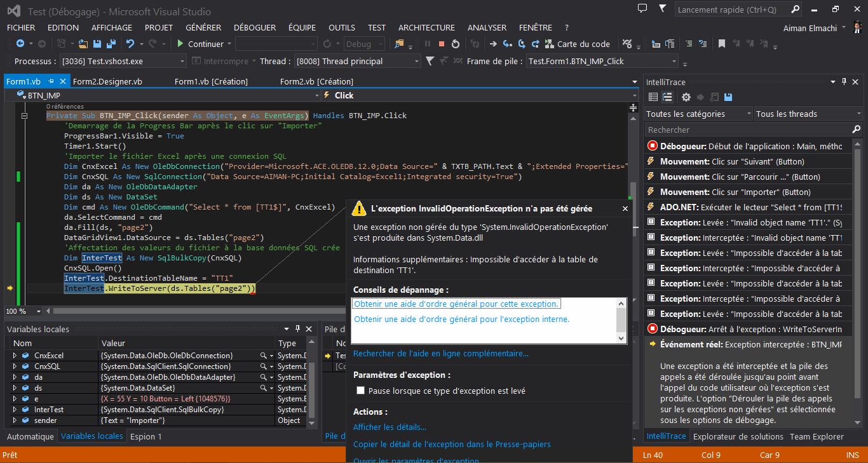The height and width of the screenshot is (463, 868).
Task: Click 'Obtenir une aide d'ordre général pour cette exception'
Action: pos(456,304)
